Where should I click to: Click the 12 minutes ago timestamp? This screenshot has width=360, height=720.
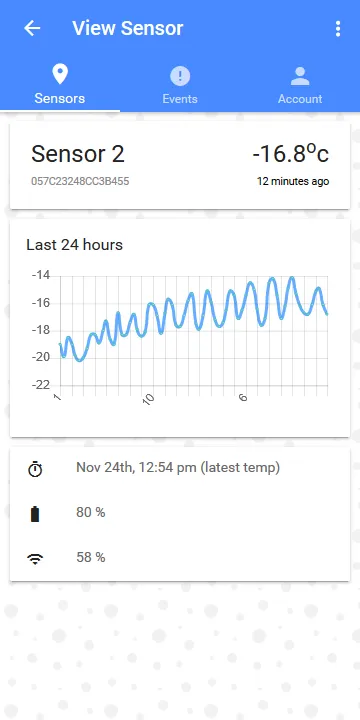point(293,181)
